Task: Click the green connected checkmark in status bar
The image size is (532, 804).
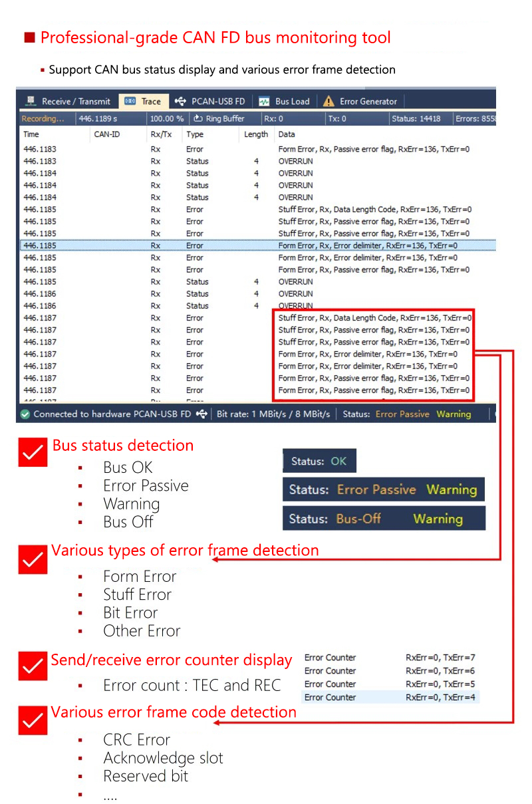Action: [25, 414]
